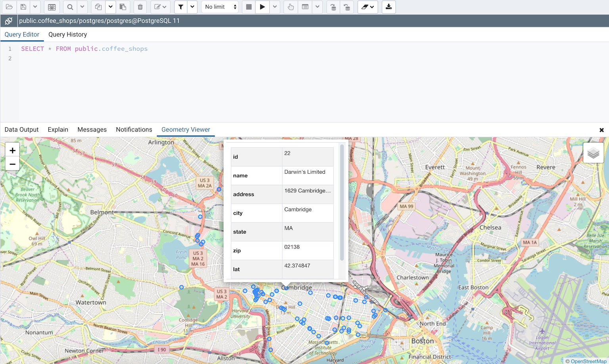The image size is (609, 364).
Task: Click the 1629 Cambridge address value
Action: point(307,191)
